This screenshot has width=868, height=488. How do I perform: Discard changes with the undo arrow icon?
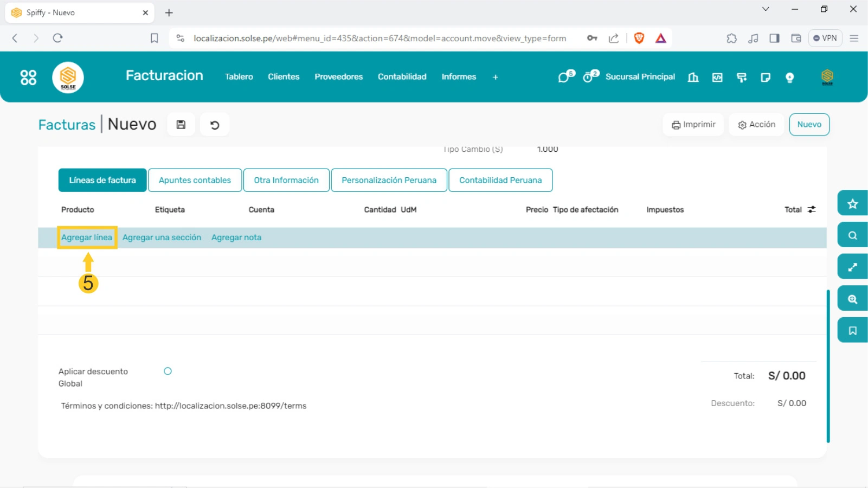pos(215,125)
